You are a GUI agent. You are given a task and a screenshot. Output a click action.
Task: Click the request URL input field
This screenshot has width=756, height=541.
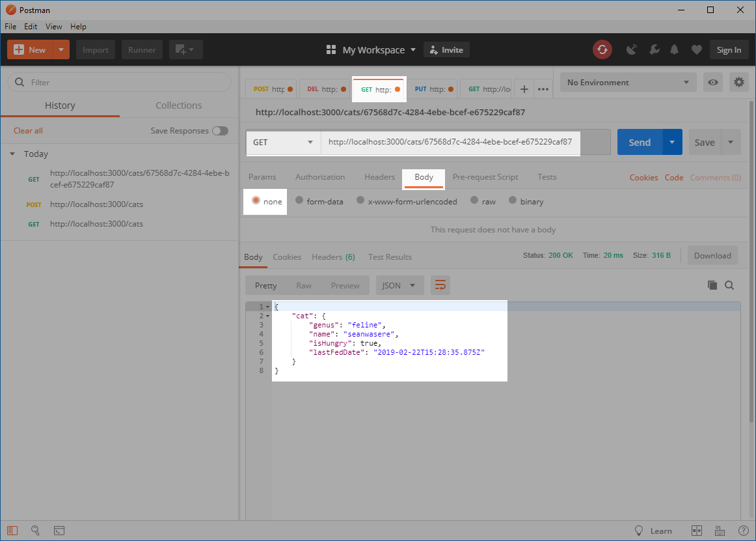click(x=450, y=143)
